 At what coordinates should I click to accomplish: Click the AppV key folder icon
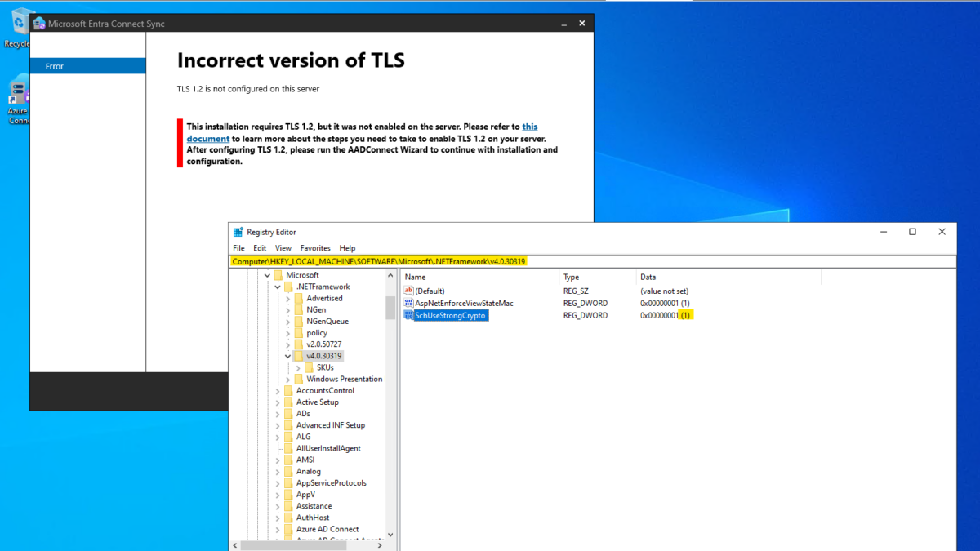pos(288,495)
